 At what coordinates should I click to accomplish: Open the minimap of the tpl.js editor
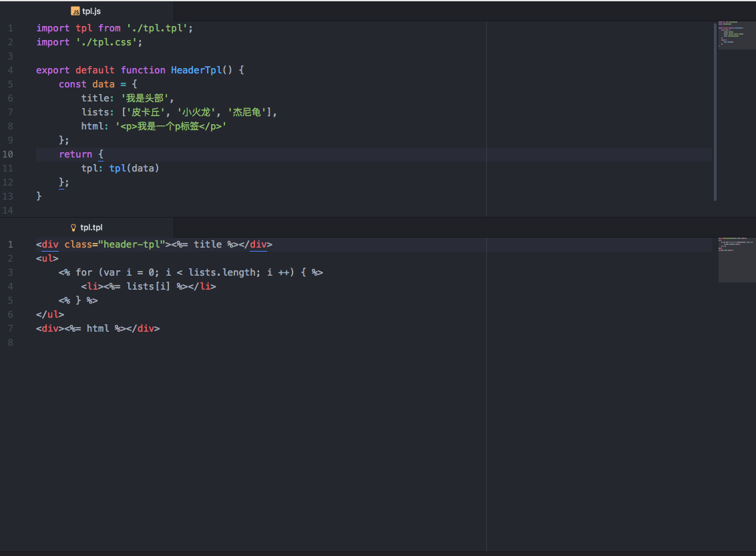[736, 35]
